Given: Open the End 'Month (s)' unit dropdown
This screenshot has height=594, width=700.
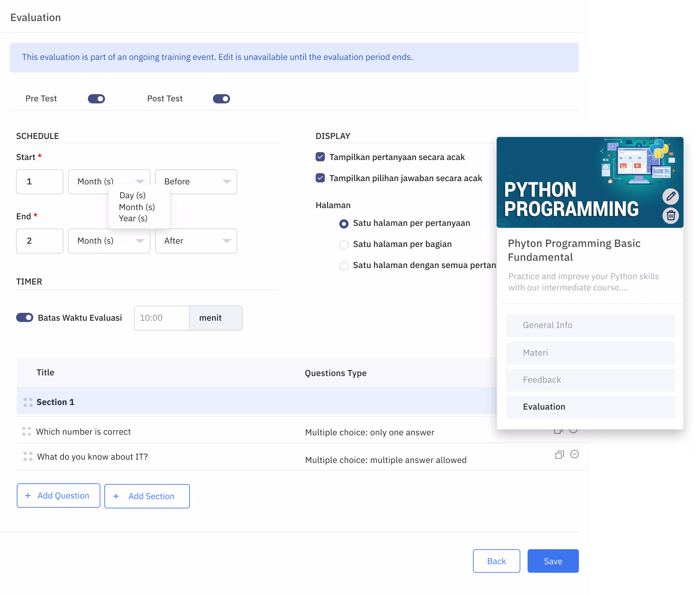Looking at the screenshot, I should 109,241.
